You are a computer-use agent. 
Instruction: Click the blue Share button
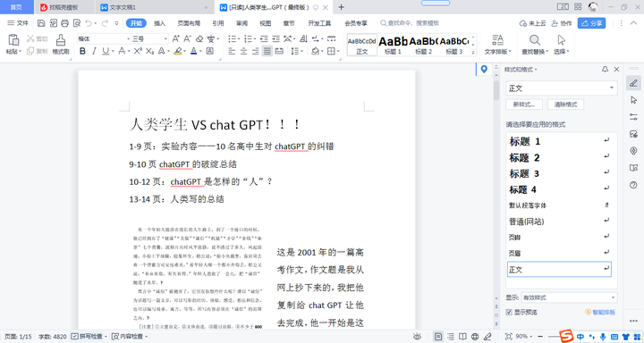591,23
